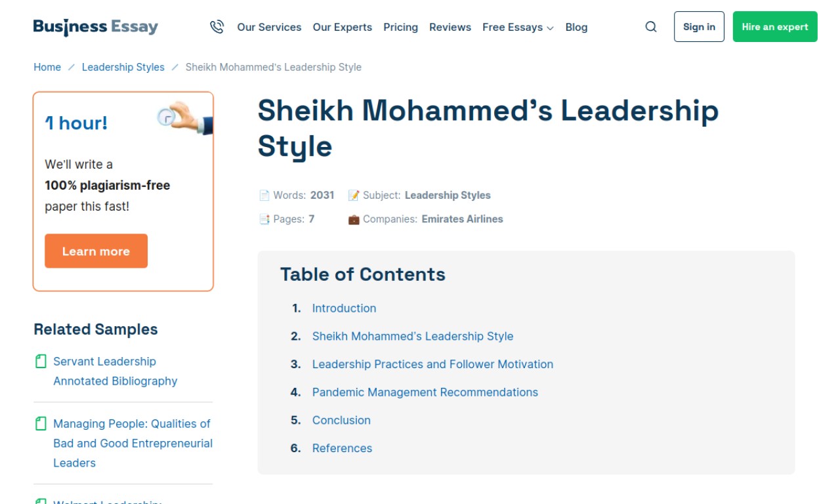This screenshot has height=504, width=840.
Task: Jump to Pandemic Management Recommendations section
Action: click(425, 392)
